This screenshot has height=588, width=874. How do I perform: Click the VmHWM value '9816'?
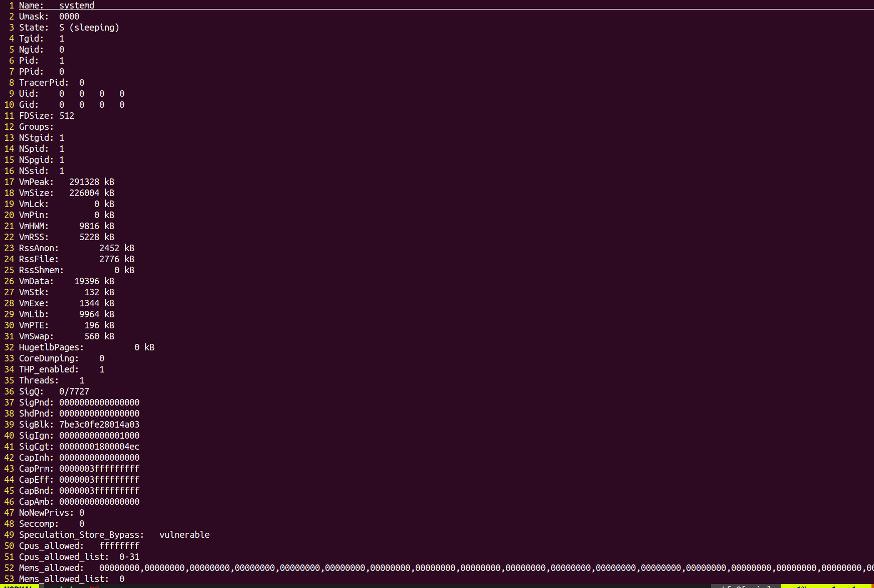[x=89, y=226]
